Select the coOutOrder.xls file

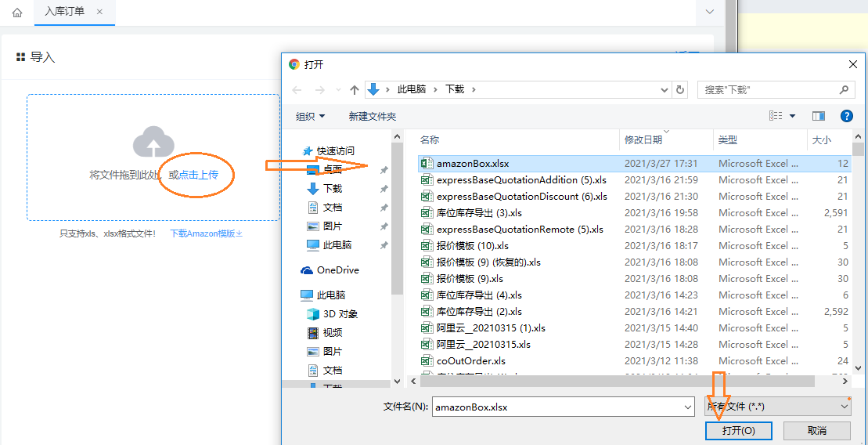point(470,361)
